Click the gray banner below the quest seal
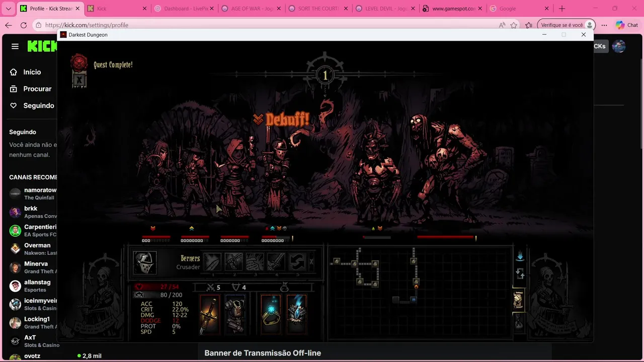 (79, 79)
